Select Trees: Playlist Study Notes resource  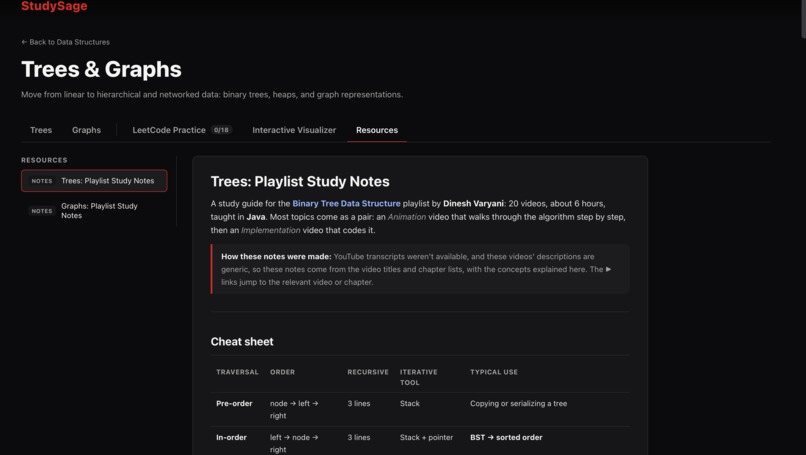pyautogui.click(x=94, y=181)
